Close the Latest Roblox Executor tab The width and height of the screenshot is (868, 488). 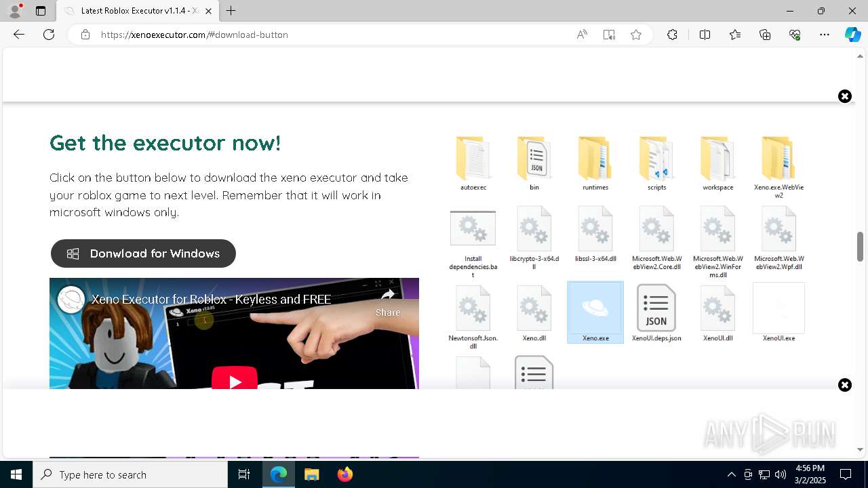[208, 11]
